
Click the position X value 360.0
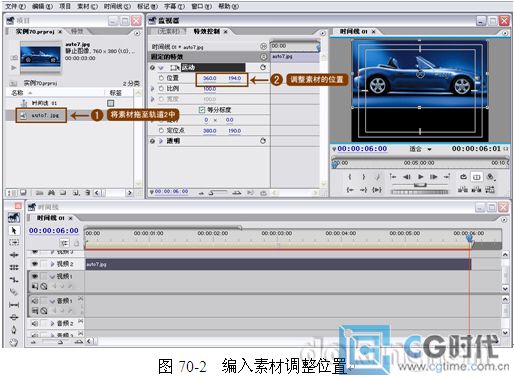coord(210,78)
